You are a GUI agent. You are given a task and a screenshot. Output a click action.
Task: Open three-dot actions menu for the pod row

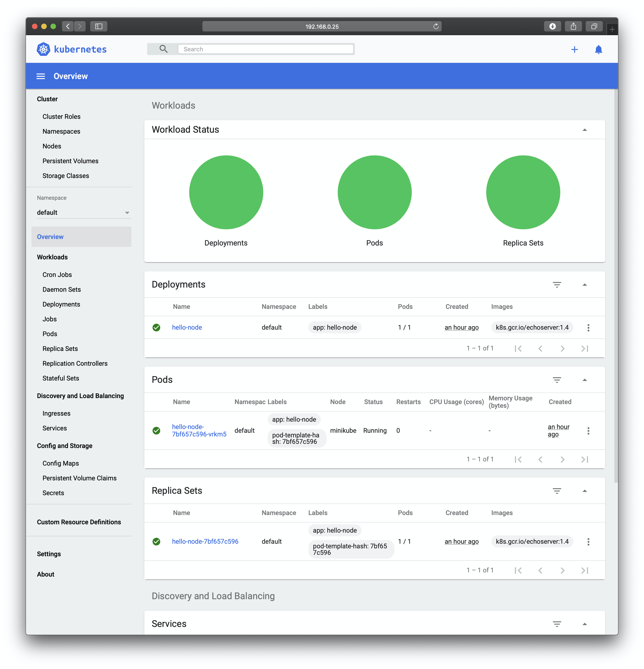[588, 431]
